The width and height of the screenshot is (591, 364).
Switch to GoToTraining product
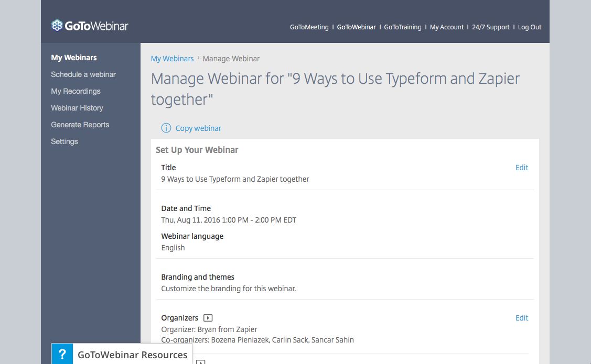[x=403, y=27]
